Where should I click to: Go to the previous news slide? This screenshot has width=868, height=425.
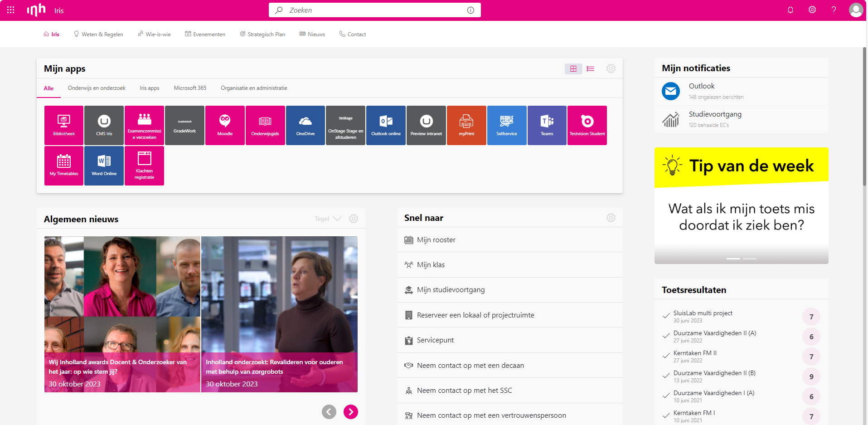click(329, 412)
